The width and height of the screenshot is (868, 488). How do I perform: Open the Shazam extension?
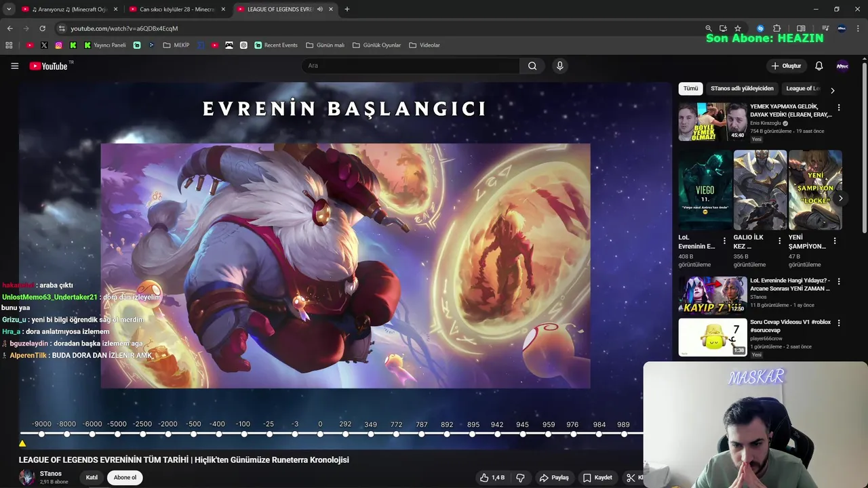pos(760,28)
